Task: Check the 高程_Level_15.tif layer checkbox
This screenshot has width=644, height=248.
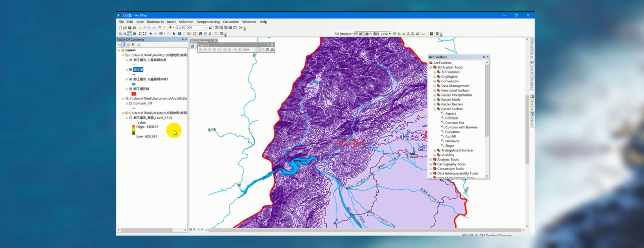Action: [x=130, y=118]
